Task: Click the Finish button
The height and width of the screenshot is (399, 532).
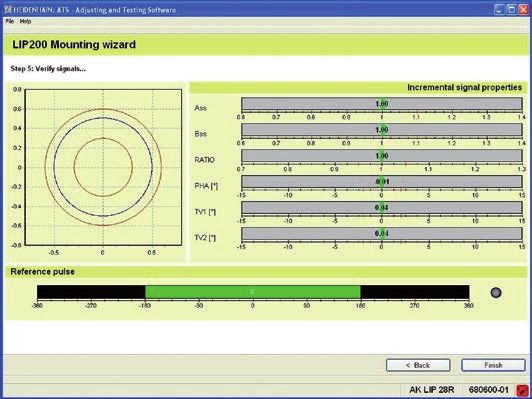Action: [493, 365]
